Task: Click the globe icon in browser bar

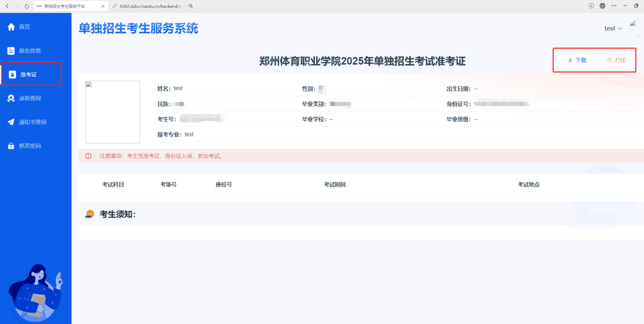Action: (602, 6)
